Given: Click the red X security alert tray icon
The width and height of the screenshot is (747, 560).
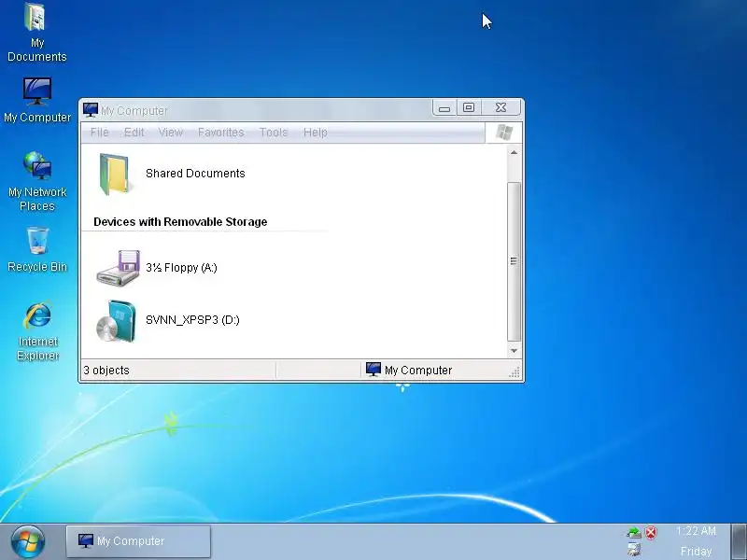Looking at the screenshot, I should point(651,532).
